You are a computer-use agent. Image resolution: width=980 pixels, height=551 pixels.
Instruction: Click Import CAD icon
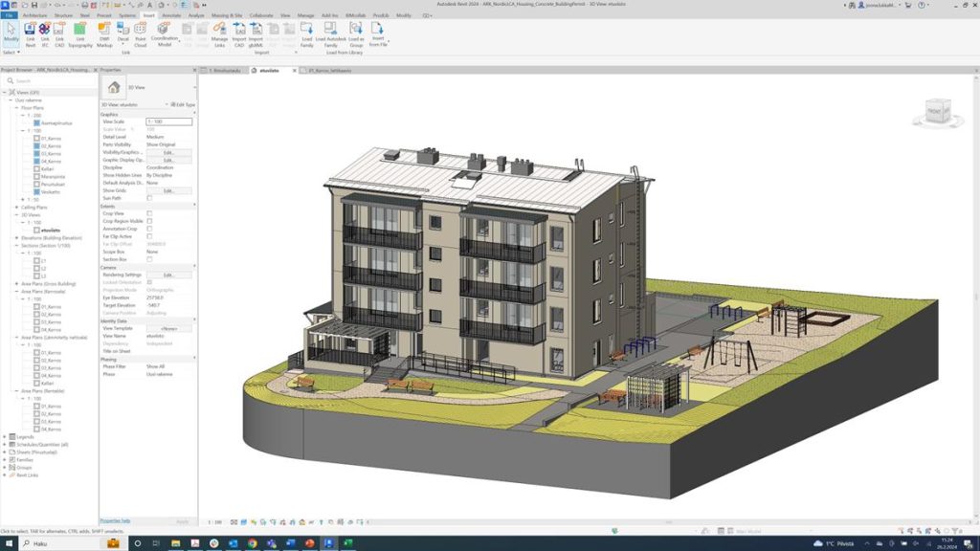[238, 34]
